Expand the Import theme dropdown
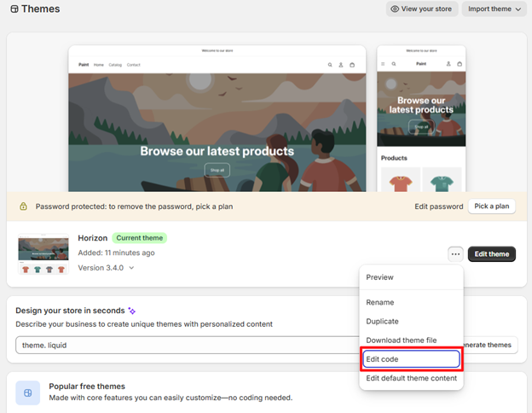 (494, 9)
